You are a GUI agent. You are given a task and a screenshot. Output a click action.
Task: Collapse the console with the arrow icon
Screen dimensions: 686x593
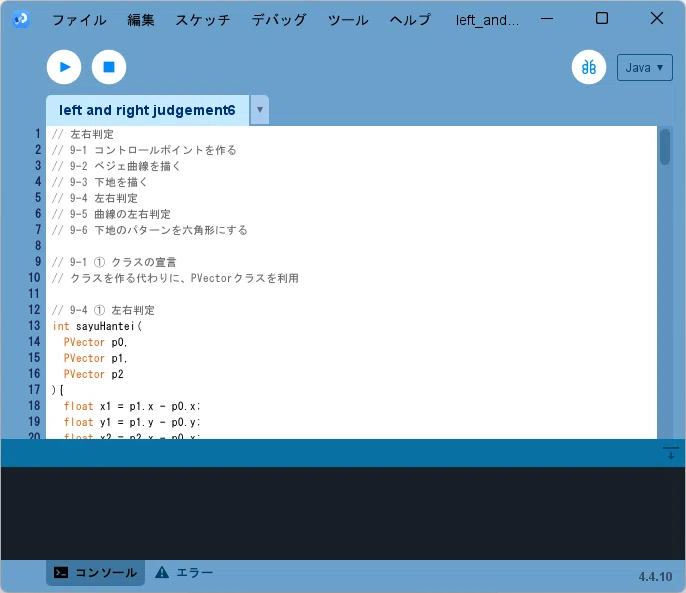pos(670,453)
